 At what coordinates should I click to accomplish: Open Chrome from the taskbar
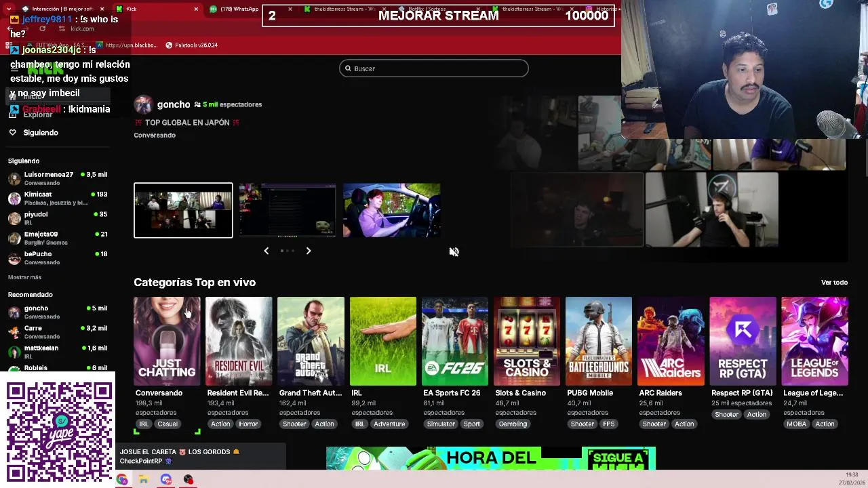[x=121, y=480]
